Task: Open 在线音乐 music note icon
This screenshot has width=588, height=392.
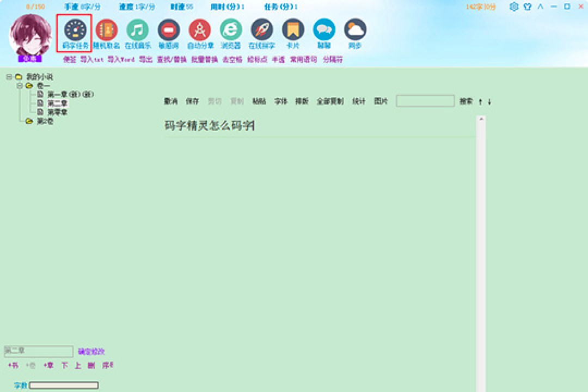Action: tap(137, 29)
